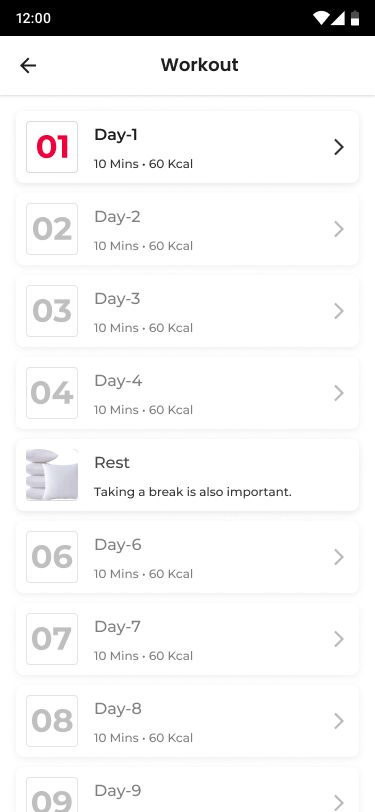
Task: Open the red 01 day badge
Action: [x=52, y=147]
